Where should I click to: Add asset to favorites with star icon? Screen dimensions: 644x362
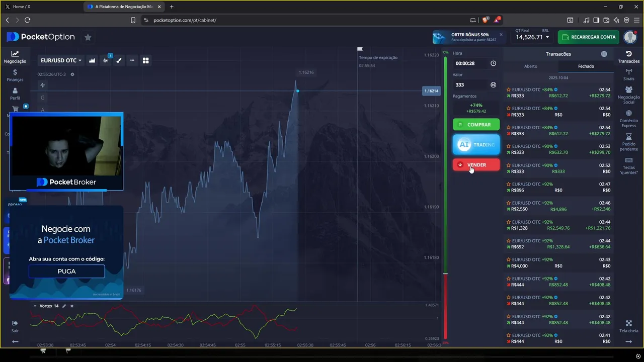click(88, 37)
